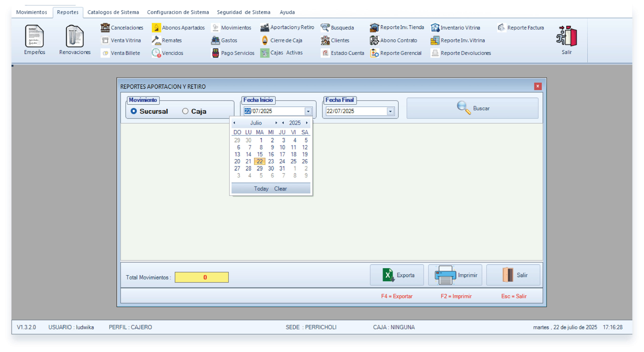Click the Exporta Excel button
644x352 pixels.
(397, 275)
